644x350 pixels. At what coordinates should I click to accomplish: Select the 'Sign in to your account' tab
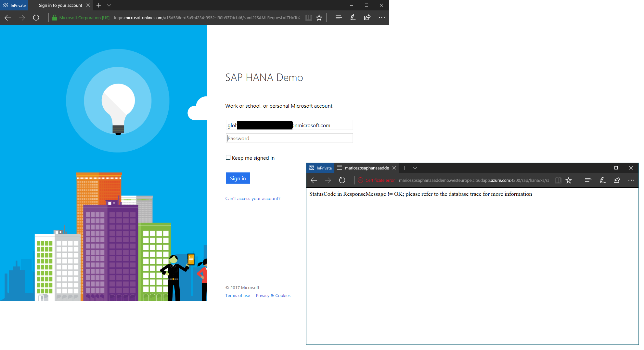pyautogui.click(x=60, y=5)
